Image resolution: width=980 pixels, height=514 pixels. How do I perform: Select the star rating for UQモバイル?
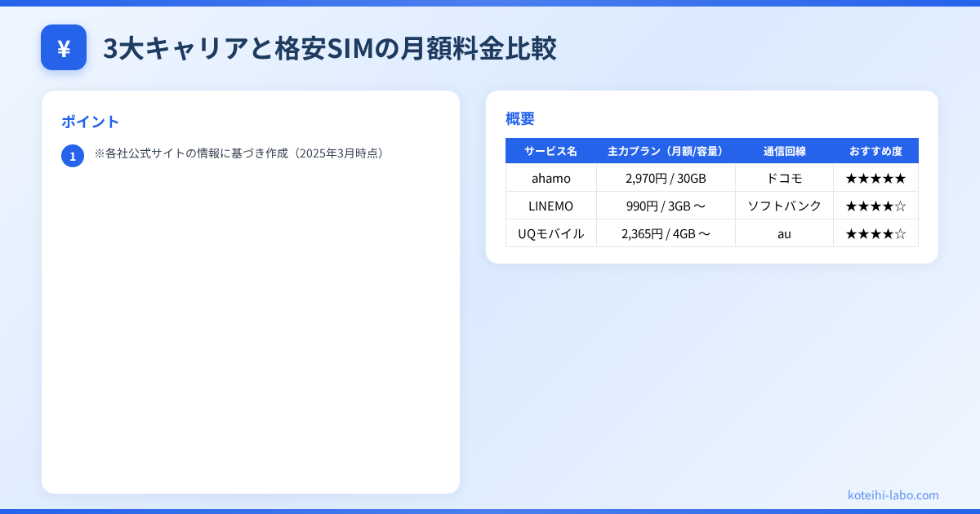pyautogui.click(x=875, y=233)
